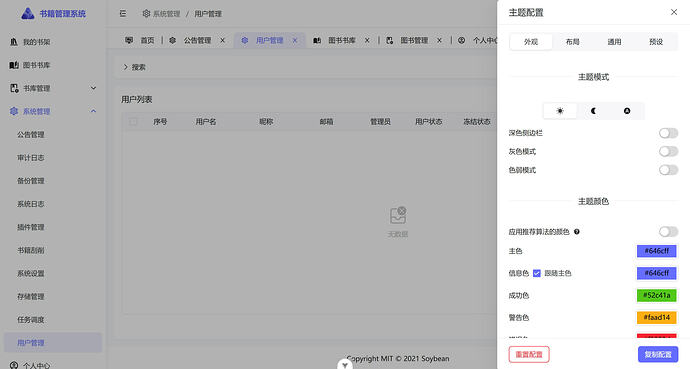Switch to the 首页 page tab
The image size is (690, 369).
[x=139, y=40]
